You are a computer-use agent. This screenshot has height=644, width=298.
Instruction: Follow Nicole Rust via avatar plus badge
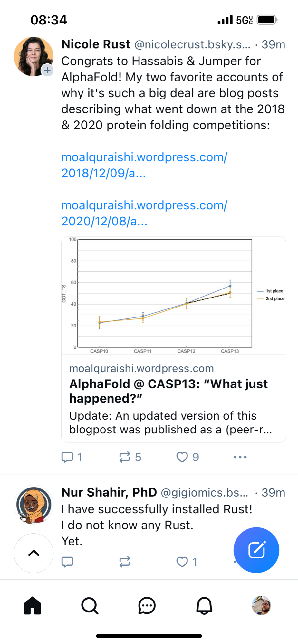[47, 70]
